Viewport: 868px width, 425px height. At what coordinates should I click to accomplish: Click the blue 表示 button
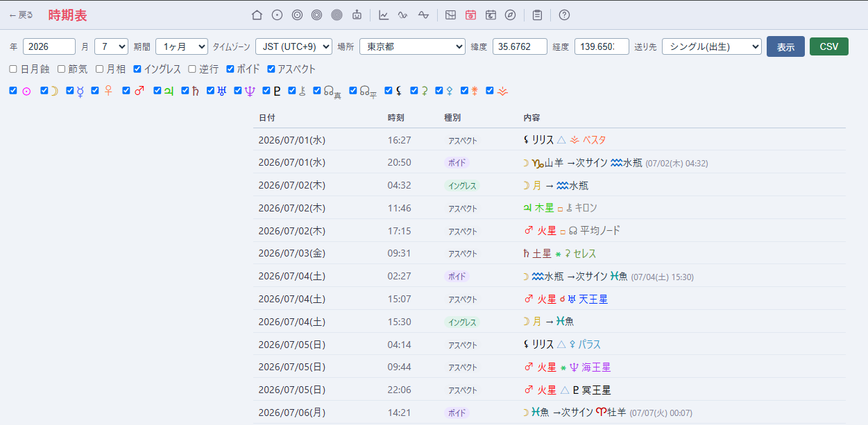785,46
